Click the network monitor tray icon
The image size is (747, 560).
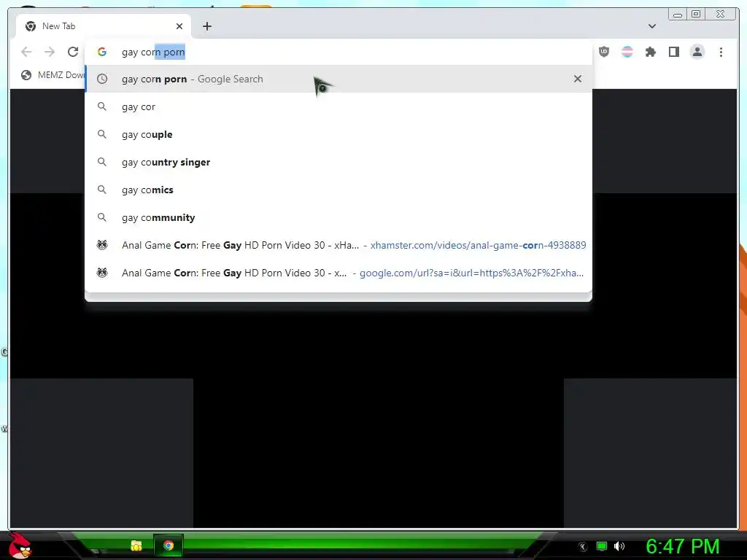(x=602, y=546)
